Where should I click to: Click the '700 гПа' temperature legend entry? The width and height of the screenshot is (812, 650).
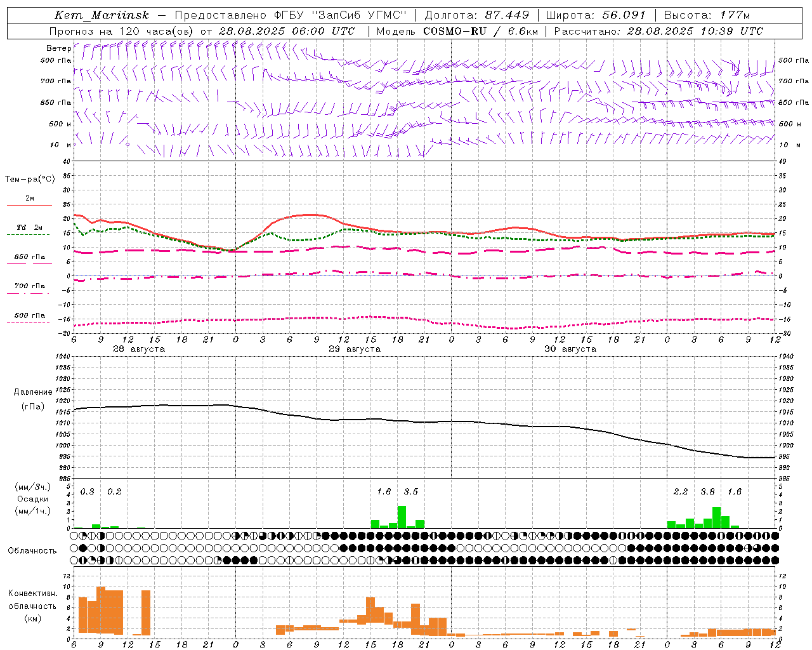click(x=30, y=286)
